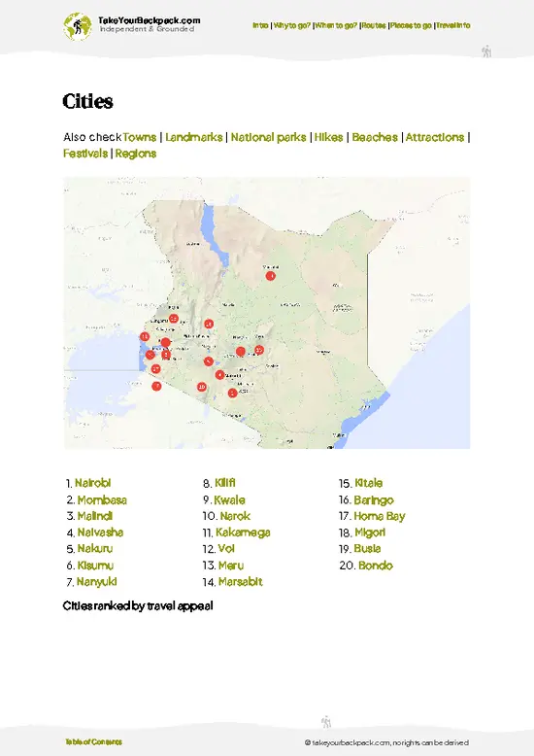
Task: Open the Hikes link
Action: (329, 137)
